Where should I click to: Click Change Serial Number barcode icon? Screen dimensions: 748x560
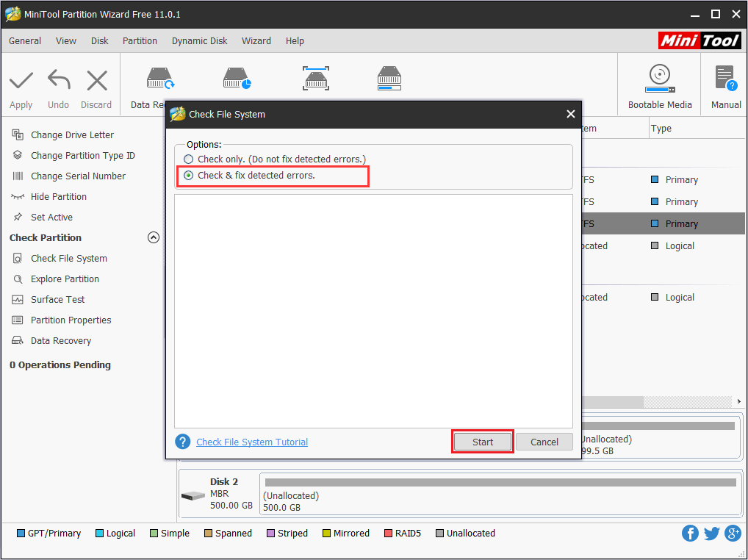coord(18,176)
